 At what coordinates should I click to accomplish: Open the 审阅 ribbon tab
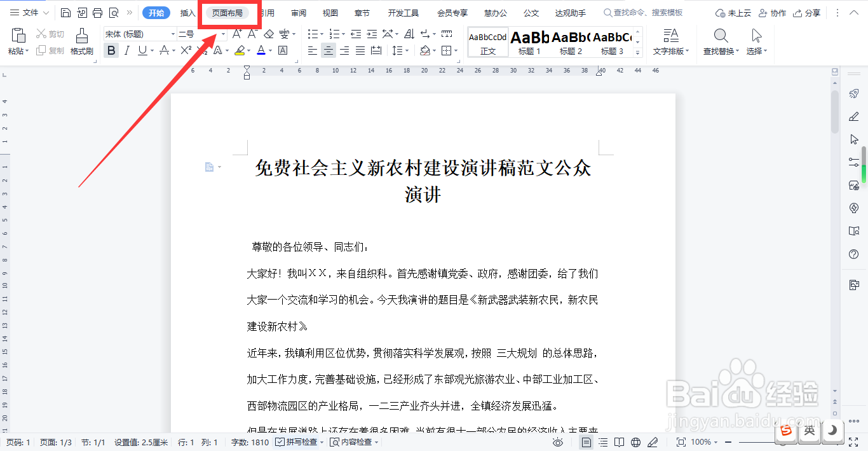(298, 13)
